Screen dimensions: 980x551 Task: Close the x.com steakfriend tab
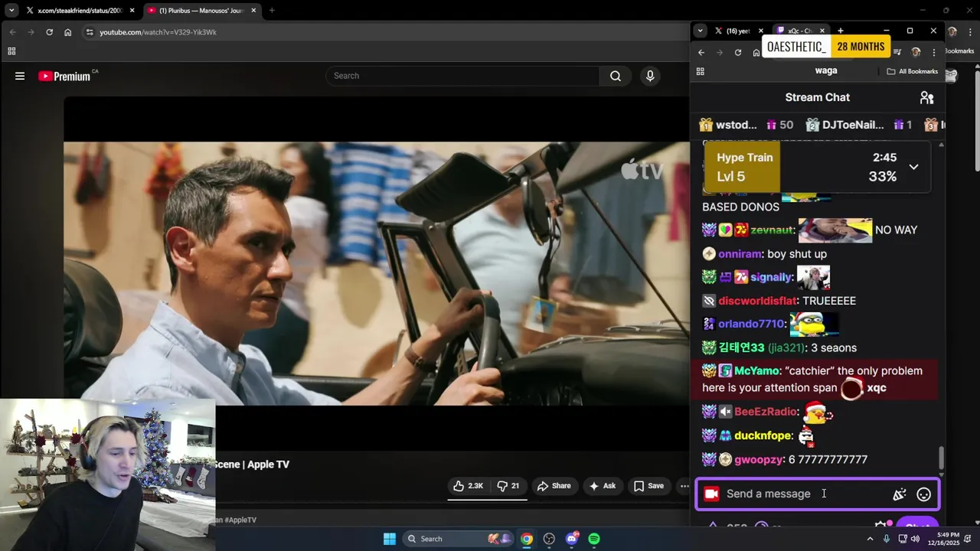tap(132, 11)
